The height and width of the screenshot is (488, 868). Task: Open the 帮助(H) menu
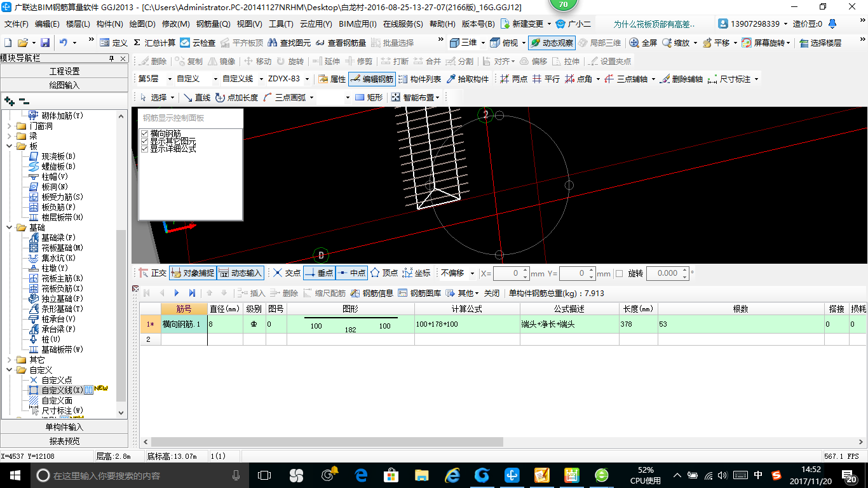(x=442, y=24)
